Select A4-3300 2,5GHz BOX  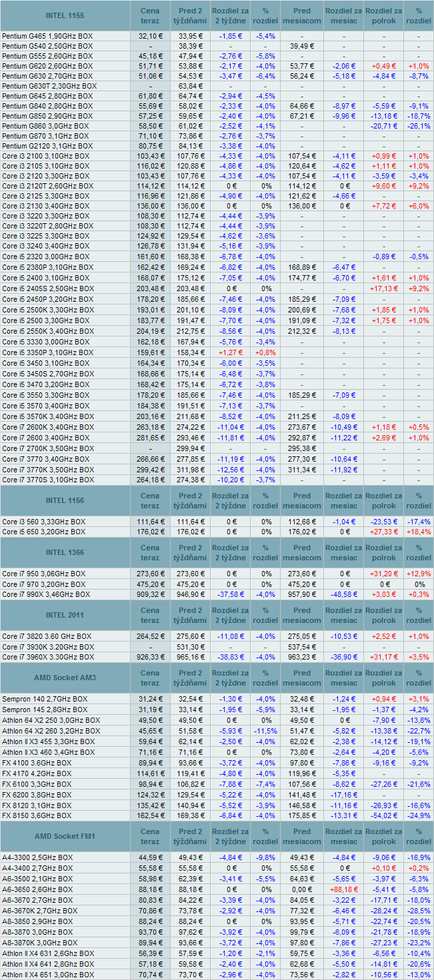point(37,857)
